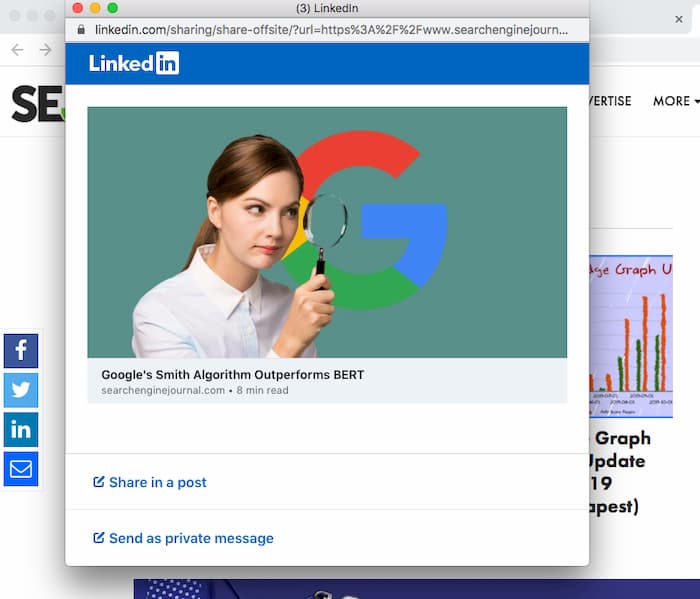The width and height of the screenshot is (700, 599).
Task: Close the LinkedIn popup with red button
Action: coord(78,8)
